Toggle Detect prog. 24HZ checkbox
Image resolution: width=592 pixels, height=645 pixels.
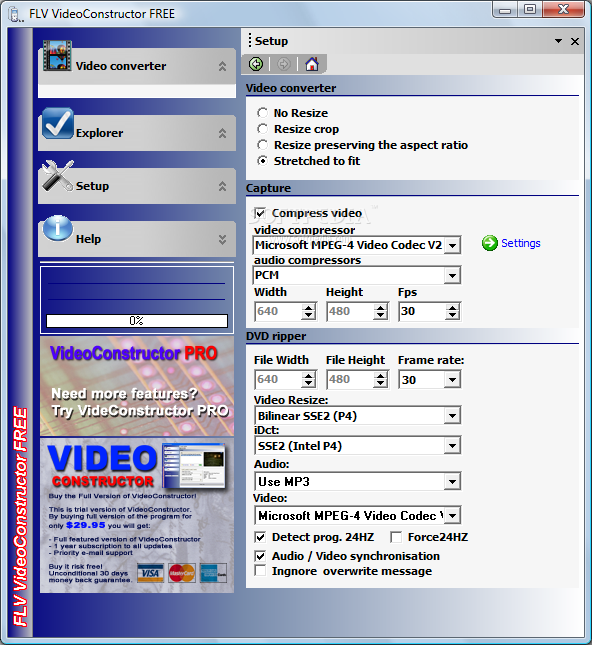260,537
